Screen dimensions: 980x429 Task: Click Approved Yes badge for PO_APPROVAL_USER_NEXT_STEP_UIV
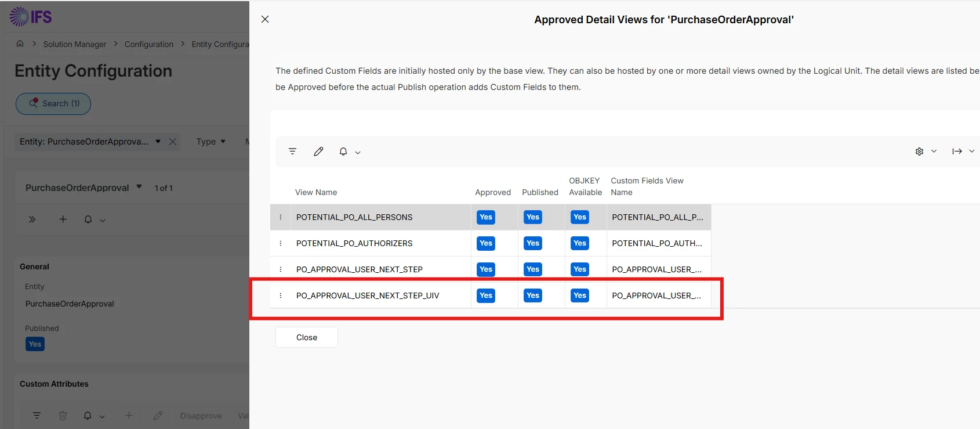486,295
